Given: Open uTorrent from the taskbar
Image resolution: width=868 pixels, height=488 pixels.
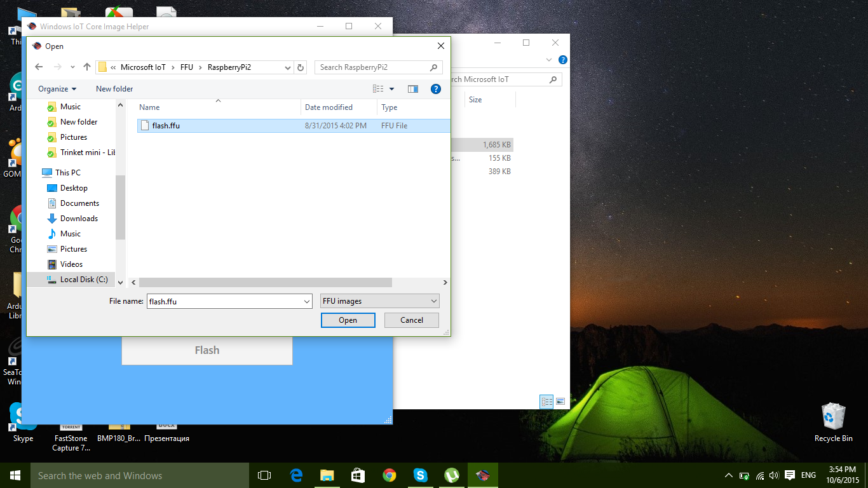Looking at the screenshot, I should [x=452, y=475].
